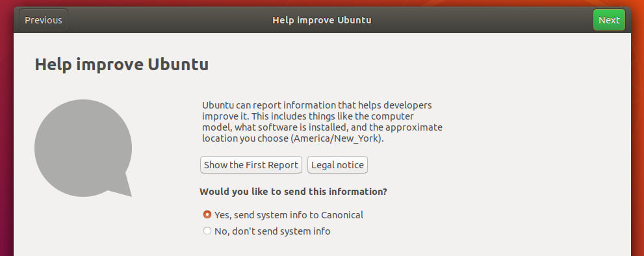Click empty header bar space beside Previous

[164, 19]
